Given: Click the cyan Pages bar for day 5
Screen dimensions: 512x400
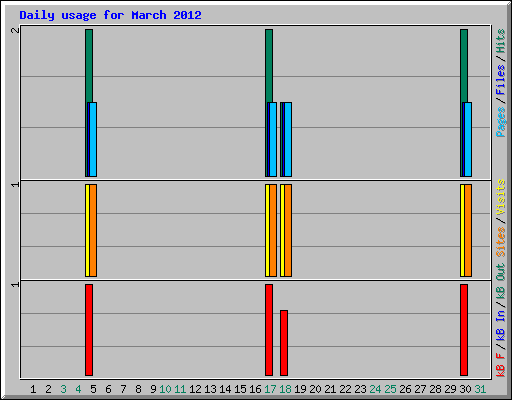Looking at the screenshot, I should [x=93, y=139].
